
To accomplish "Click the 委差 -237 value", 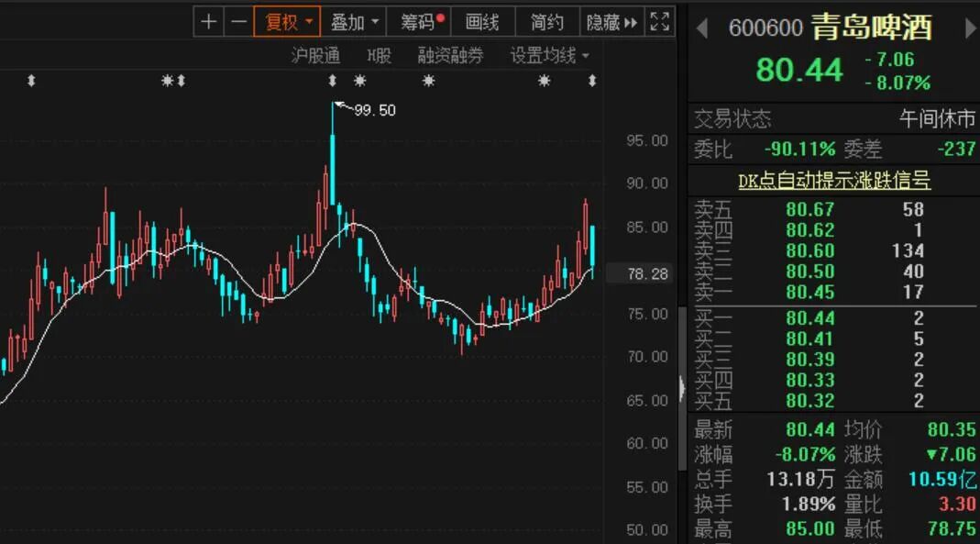I will [x=956, y=149].
